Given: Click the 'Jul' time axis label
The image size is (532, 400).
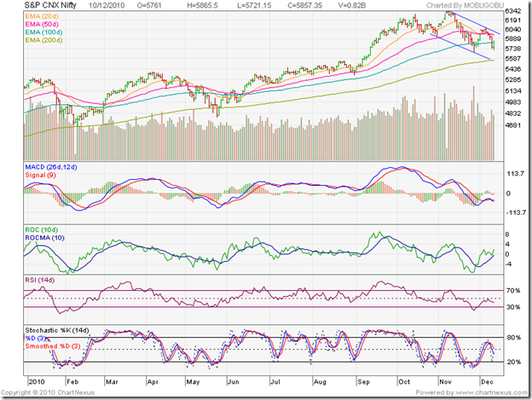Looking at the screenshot, I should [275, 382].
